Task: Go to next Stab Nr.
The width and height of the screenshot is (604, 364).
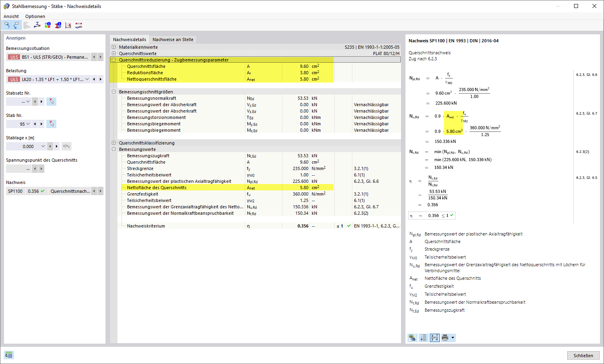Action: pos(42,124)
